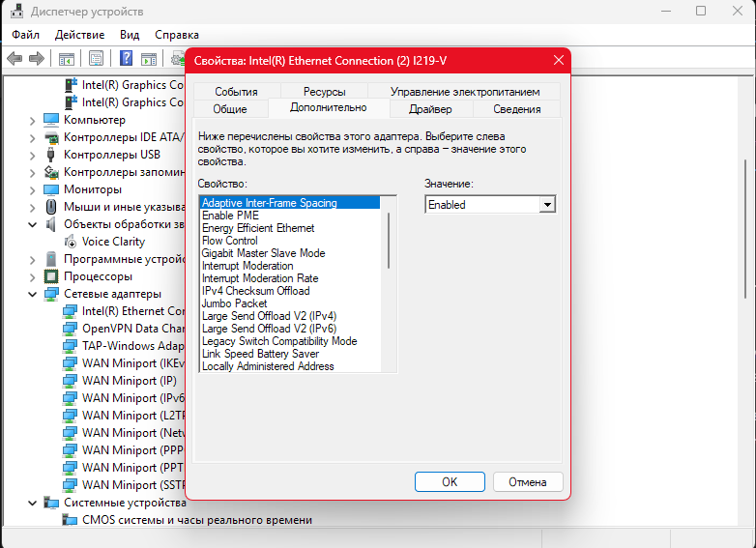Expand the Мониторы tree node
Viewport: 756px width, 548px height.
pos(32,189)
